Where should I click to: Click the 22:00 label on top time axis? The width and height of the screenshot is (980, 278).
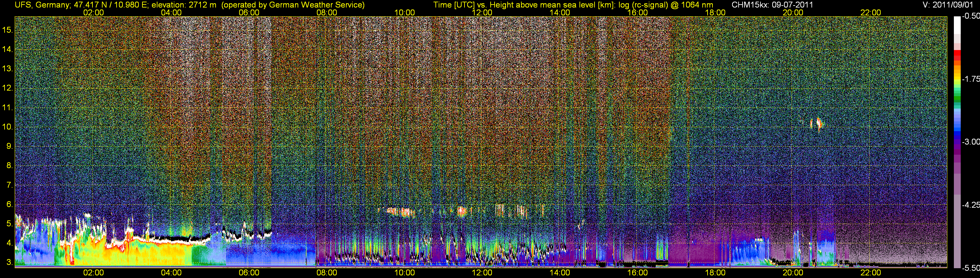click(871, 12)
